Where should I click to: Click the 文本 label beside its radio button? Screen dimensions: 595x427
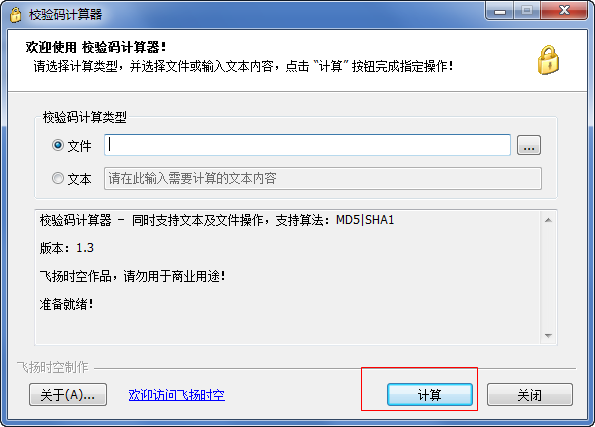[79, 179]
